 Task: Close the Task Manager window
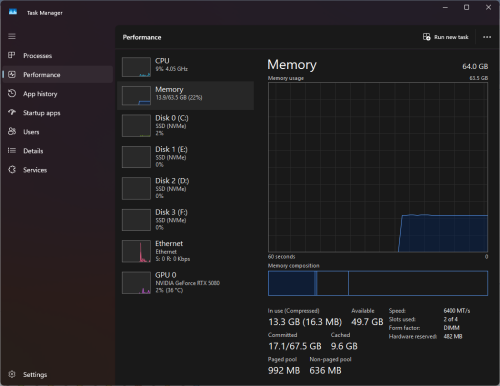click(x=488, y=7)
